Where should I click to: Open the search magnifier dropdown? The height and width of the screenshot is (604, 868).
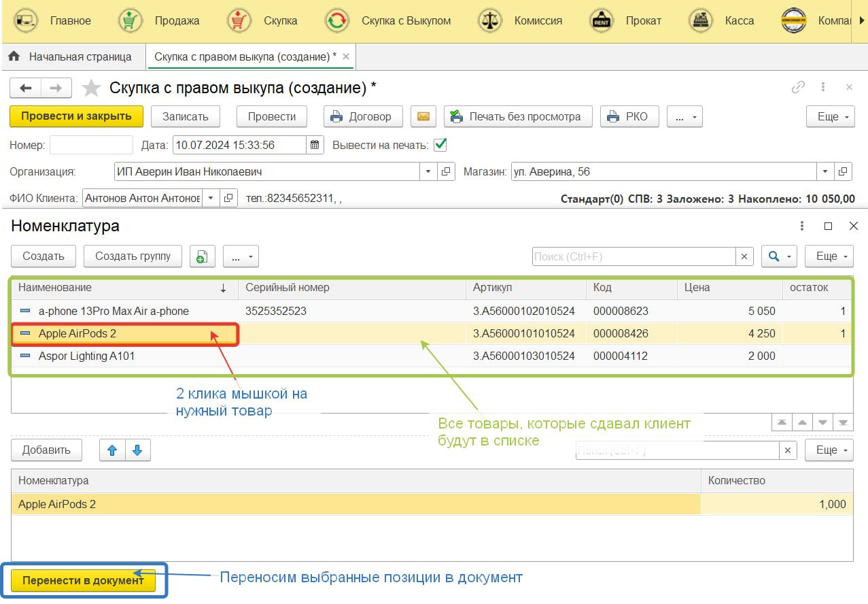[x=779, y=256]
